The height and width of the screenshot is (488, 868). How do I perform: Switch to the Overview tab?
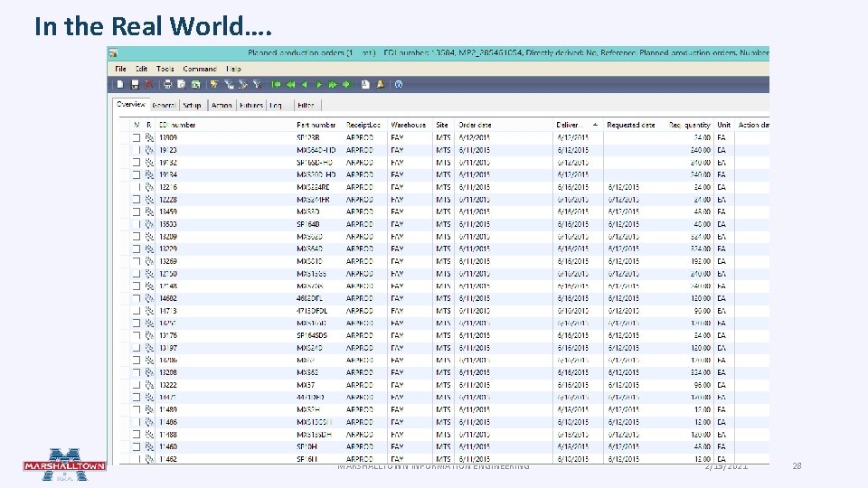pyautogui.click(x=130, y=105)
